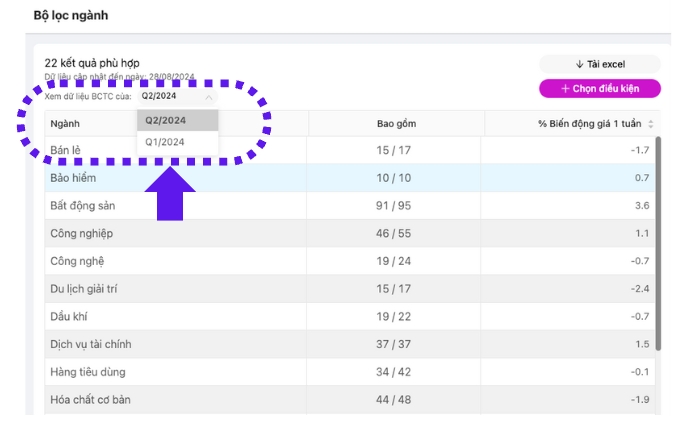Select the Bất động sản row

pyautogui.click(x=84, y=206)
